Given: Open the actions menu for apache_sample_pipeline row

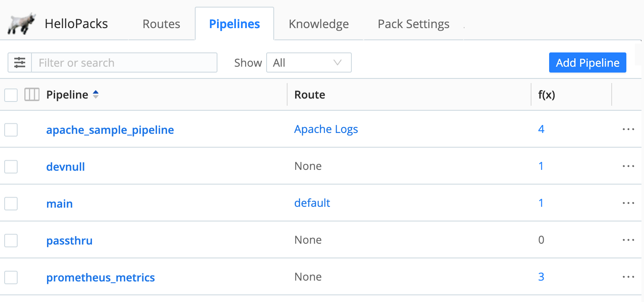Looking at the screenshot, I should coord(628,129).
